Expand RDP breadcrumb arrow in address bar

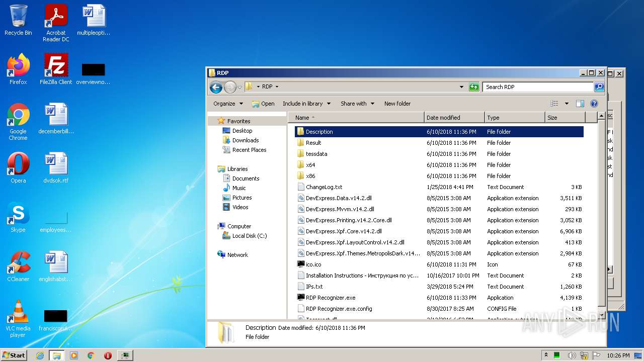277,87
